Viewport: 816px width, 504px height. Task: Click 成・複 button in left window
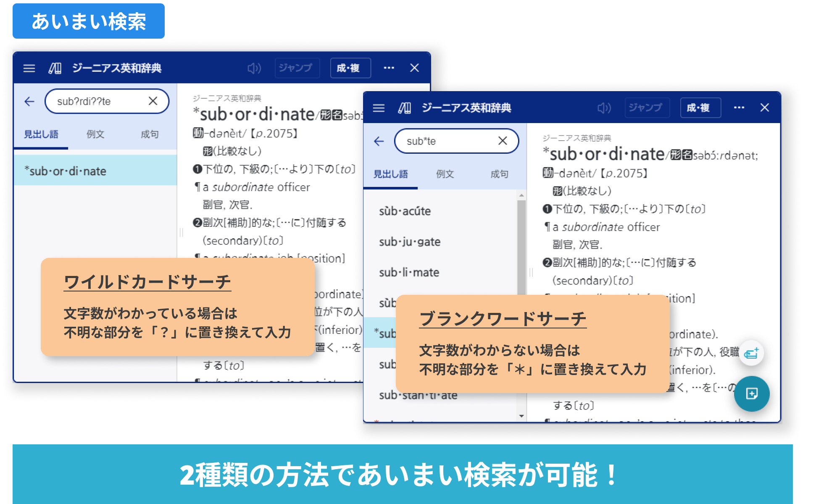(350, 68)
